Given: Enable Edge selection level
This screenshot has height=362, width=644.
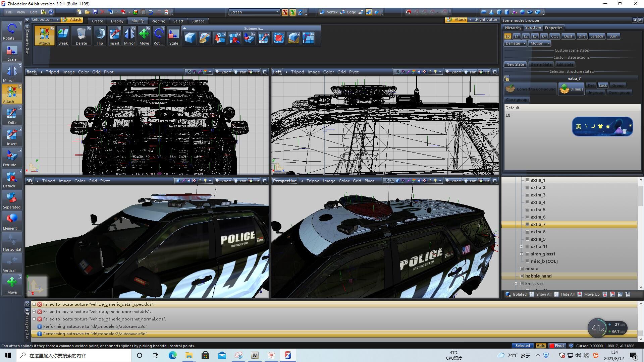Looking at the screenshot, I should click(348, 12).
